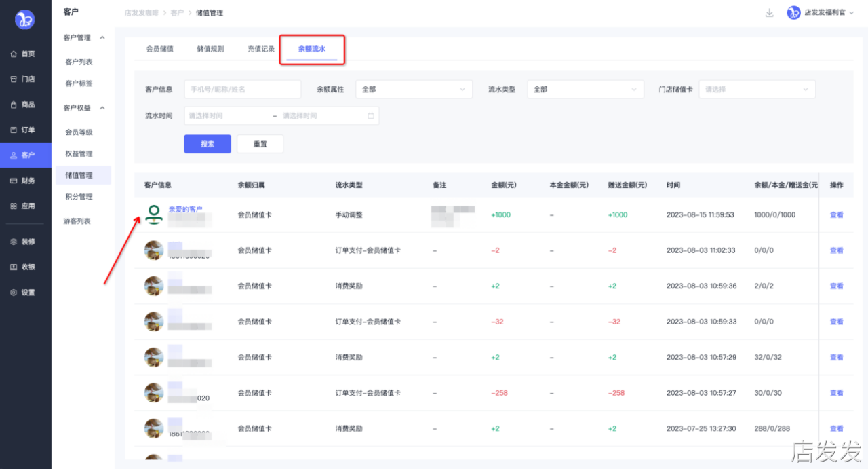The width and height of the screenshot is (868, 469).
Task: Open 游客列表 in submenu
Action: click(77, 221)
